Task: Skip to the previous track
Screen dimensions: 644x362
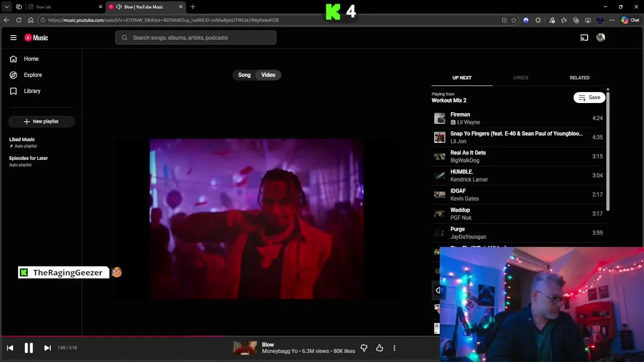Action: (x=10, y=348)
